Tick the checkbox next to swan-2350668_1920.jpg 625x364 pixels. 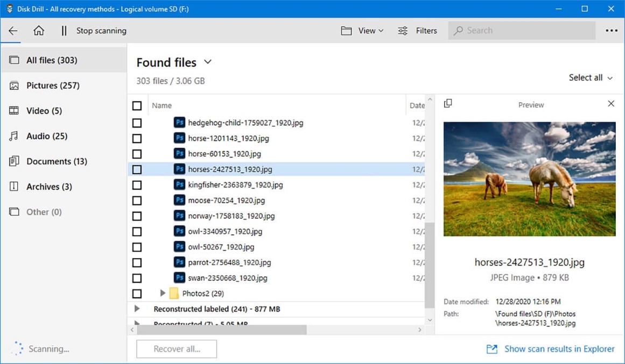pyautogui.click(x=137, y=279)
